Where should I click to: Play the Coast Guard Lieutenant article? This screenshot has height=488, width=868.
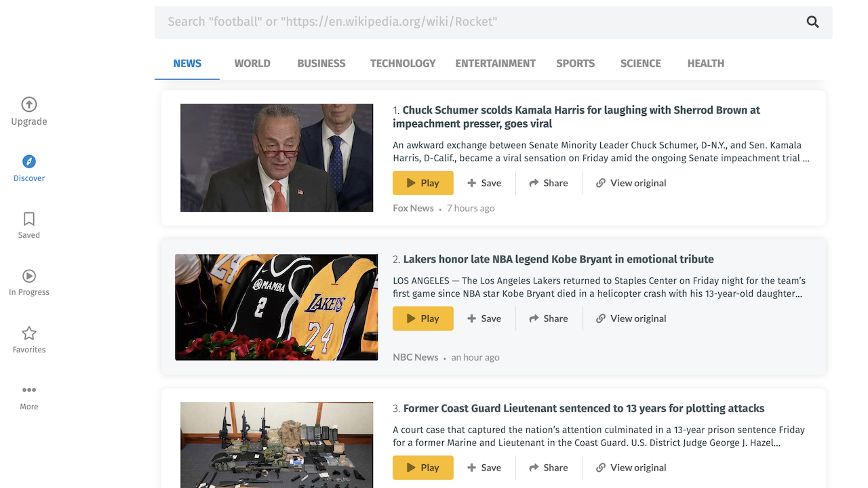pos(423,468)
